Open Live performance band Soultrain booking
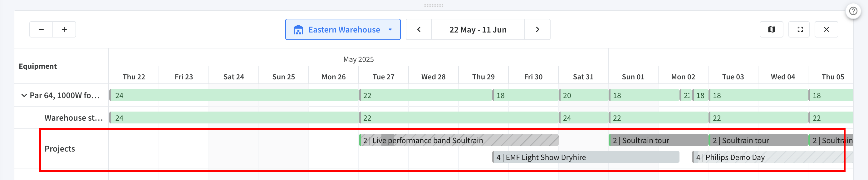This screenshot has height=180, width=868. 459,140
